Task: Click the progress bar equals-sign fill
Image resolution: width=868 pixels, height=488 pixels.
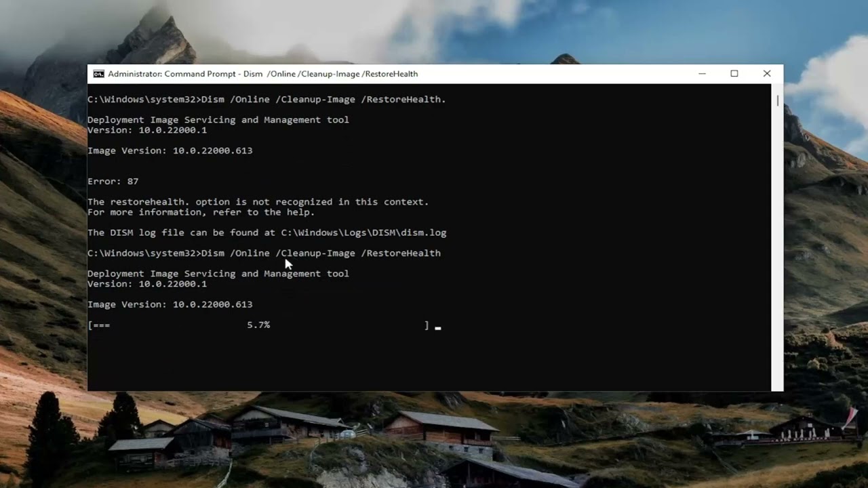Action: click(x=102, y=325)
